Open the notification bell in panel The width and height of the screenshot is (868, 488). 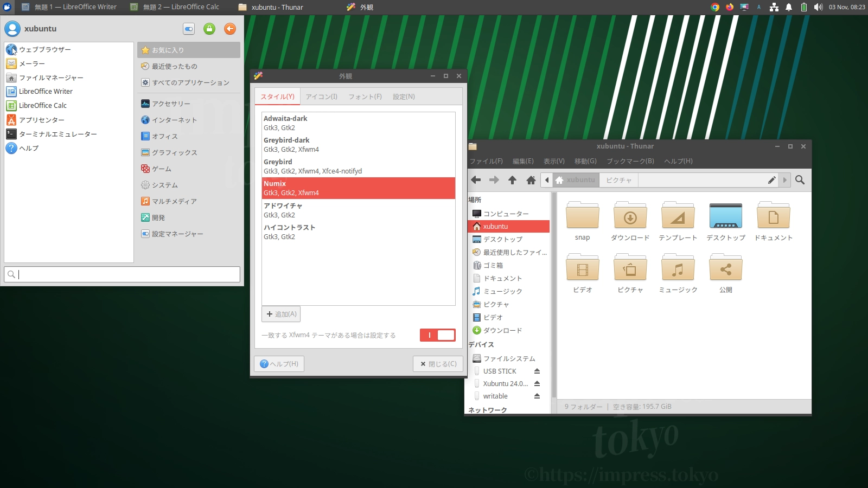click(789, 7)
